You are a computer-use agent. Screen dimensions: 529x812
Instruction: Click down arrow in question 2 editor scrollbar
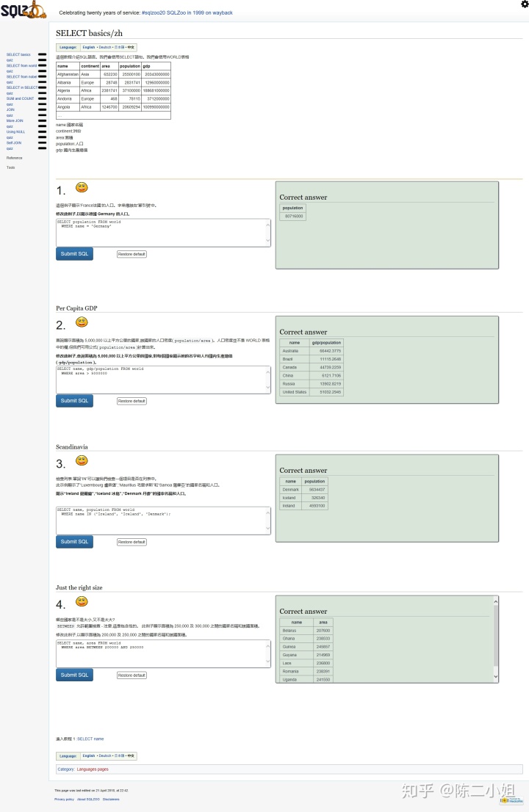268,388
